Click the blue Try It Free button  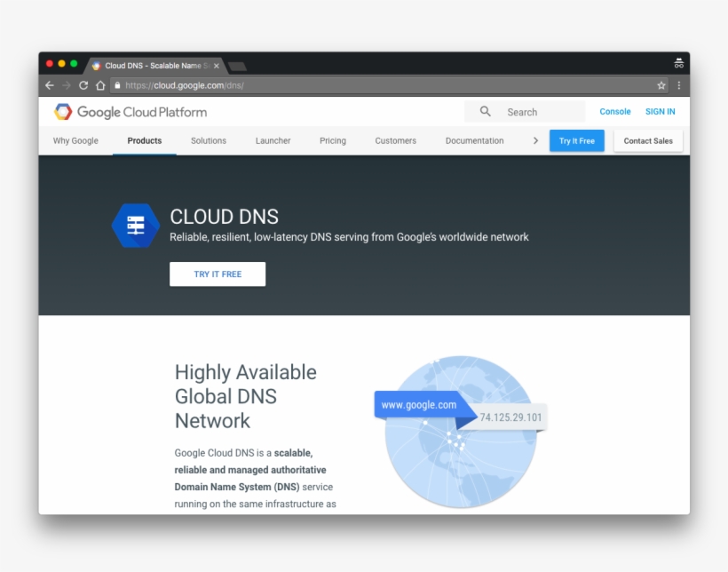[x=577, y=141]
